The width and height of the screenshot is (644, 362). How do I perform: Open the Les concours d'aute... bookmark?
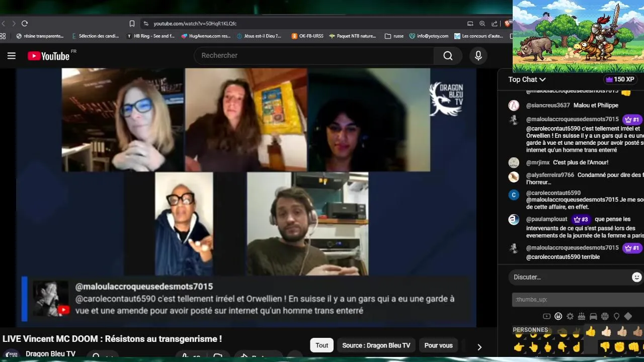pos(478,36)
